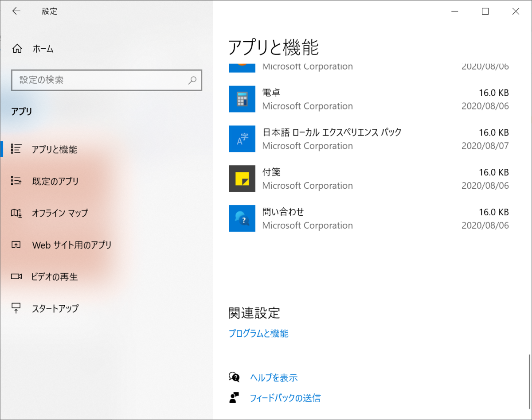
Task: Click the フィードバックの送信 link
Action: coord(284,398)
